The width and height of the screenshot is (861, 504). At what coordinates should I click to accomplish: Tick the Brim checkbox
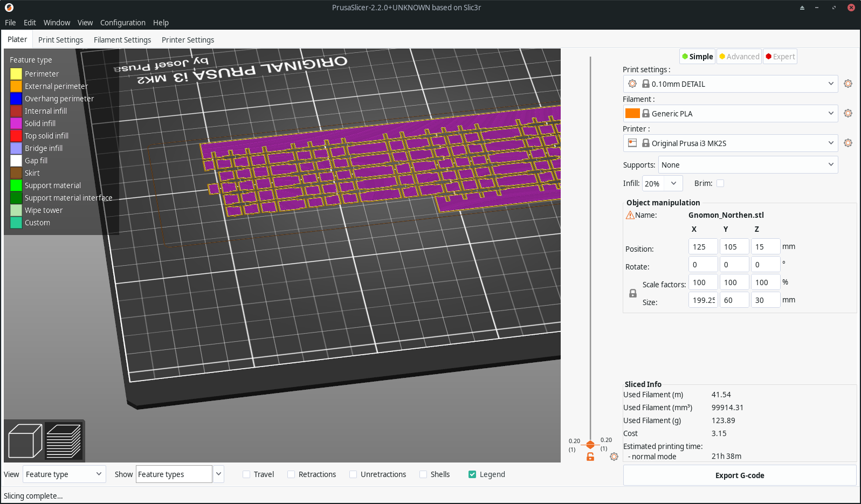(x=720, y=183)
